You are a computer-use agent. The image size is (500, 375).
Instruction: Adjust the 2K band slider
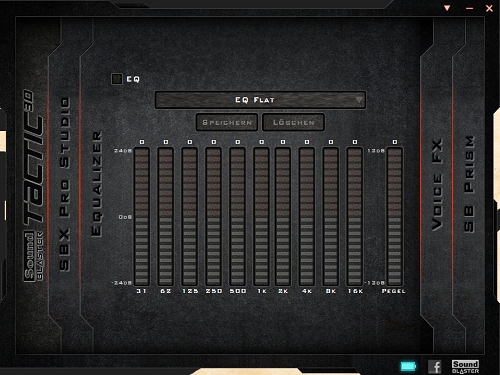[x=283, y=217]
